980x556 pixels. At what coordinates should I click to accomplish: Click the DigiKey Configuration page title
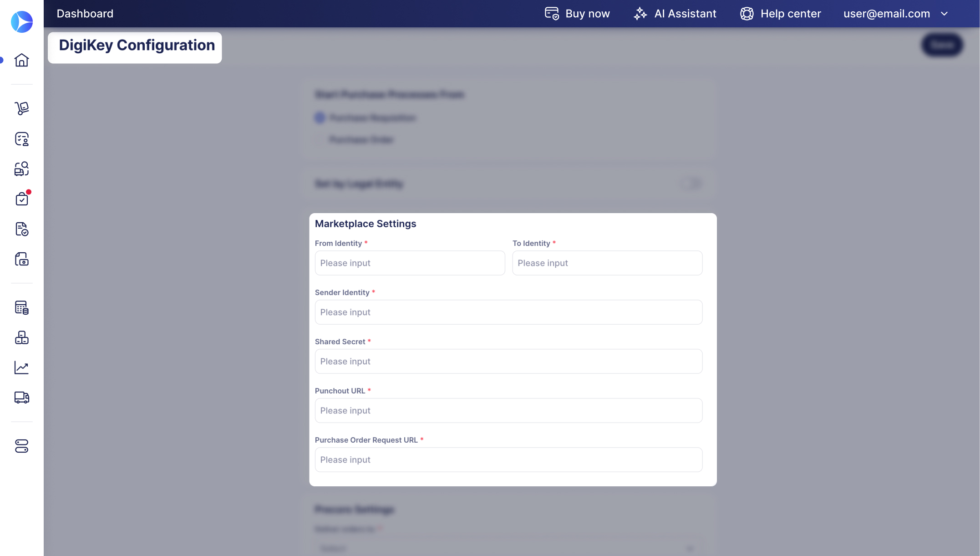tap(137, 45)
